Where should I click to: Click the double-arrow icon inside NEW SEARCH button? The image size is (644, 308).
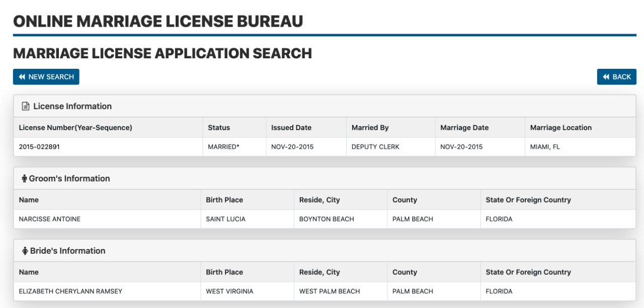click(21, 76)
